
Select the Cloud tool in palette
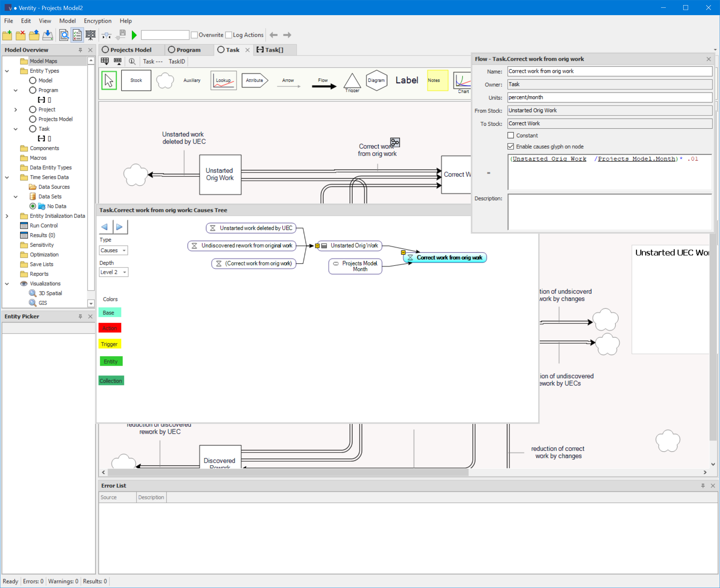[x=165, y=80]
